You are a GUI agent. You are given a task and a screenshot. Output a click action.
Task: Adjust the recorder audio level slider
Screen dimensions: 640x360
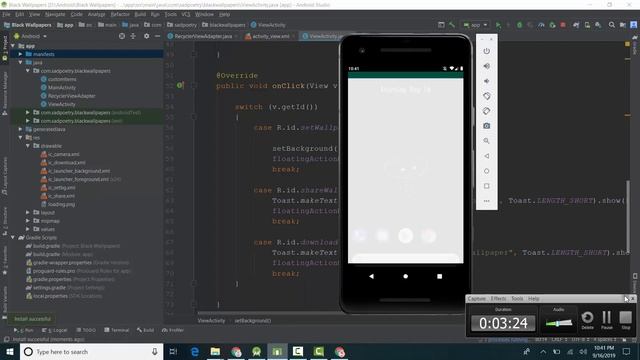coord(558,323)
